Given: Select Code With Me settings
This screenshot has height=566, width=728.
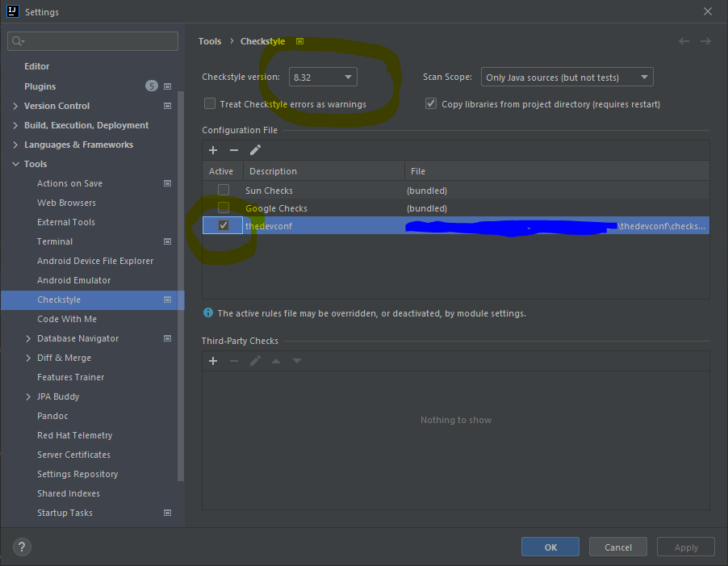Looking at the screenshot, I should [67, 319].
